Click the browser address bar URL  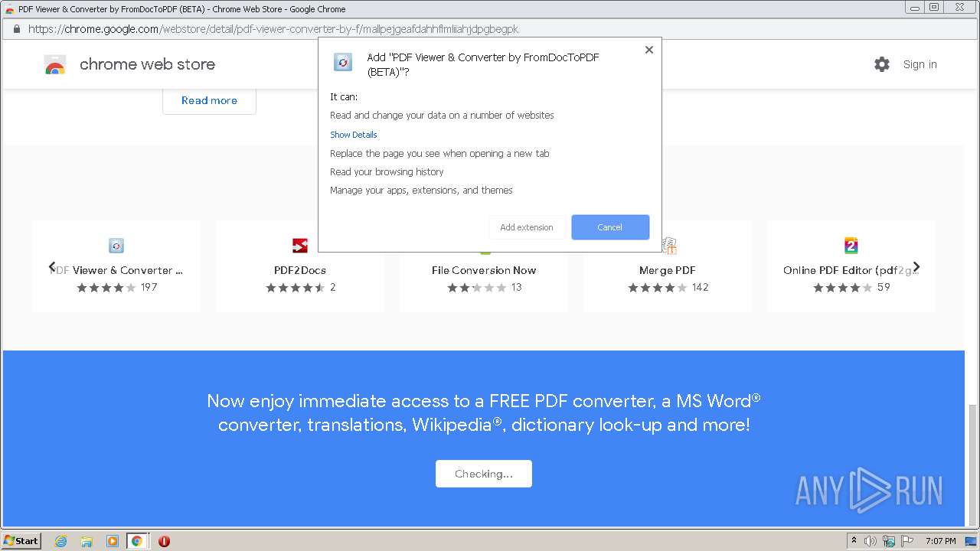click(273, 29)
